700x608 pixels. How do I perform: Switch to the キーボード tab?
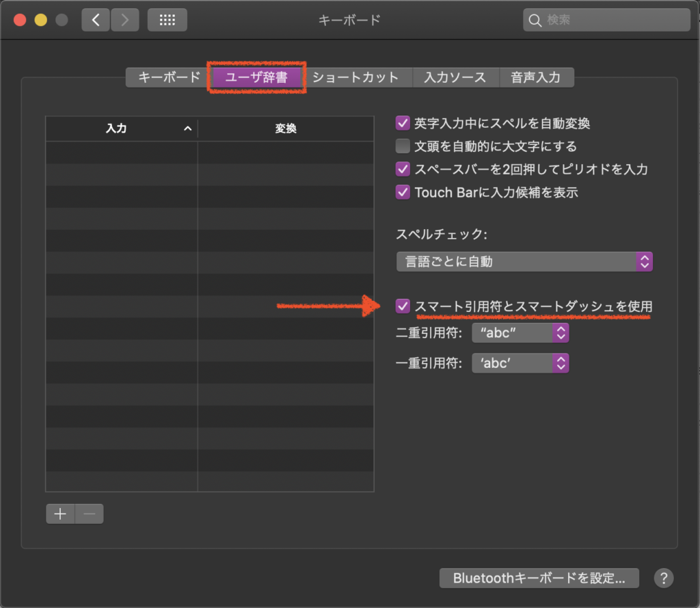point(169,77)
